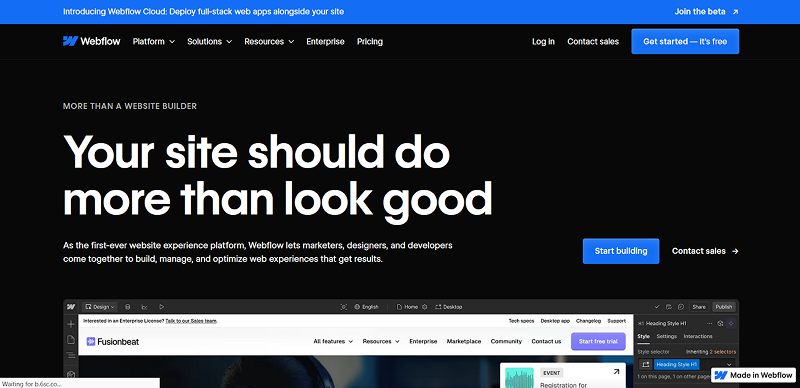Click the breakpoint icon left of Heading Style H1 tag
This screenshot has height=388, width=800.
[645, 365]
